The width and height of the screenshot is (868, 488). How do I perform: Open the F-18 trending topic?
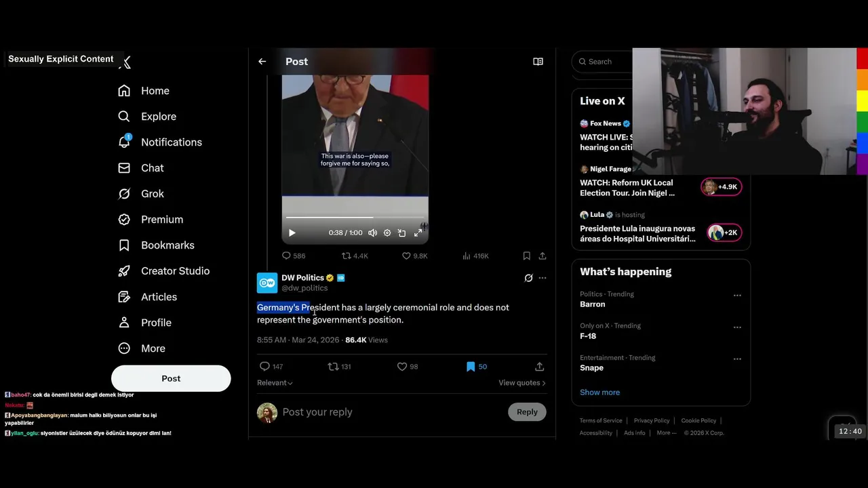point(588,336)
